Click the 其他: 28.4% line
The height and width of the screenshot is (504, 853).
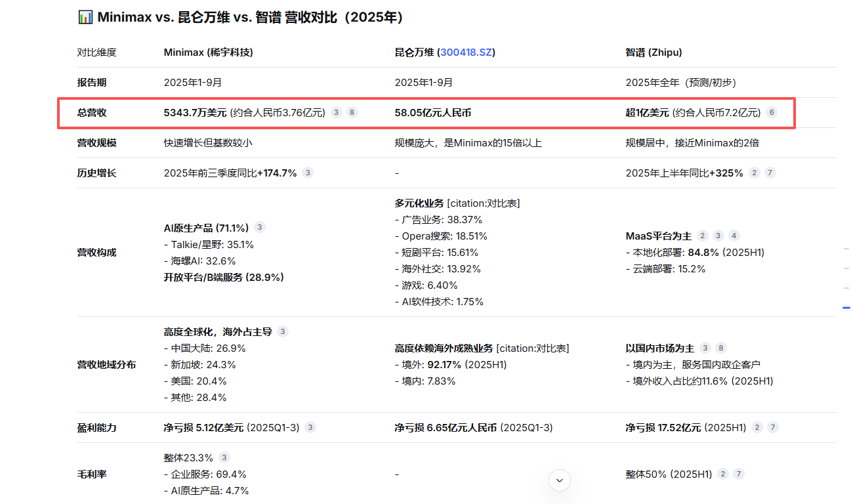pyautogui.click(x=195, y=397)
